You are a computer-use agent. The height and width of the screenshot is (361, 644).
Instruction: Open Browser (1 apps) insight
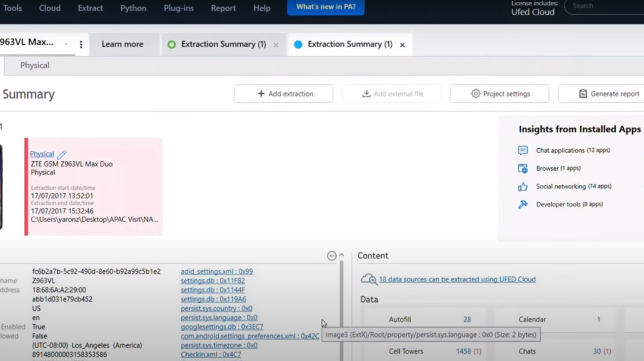pyautogui.click(x=558, y=168)
